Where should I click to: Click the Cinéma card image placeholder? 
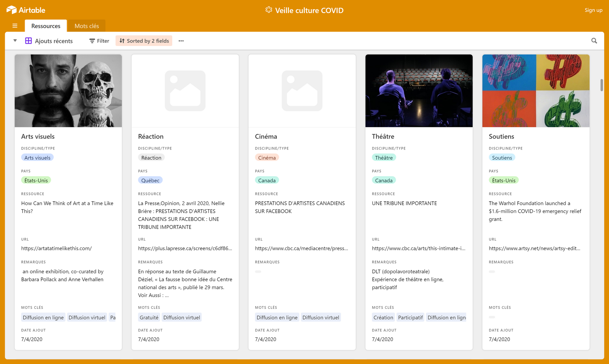[x=302, y=91]
